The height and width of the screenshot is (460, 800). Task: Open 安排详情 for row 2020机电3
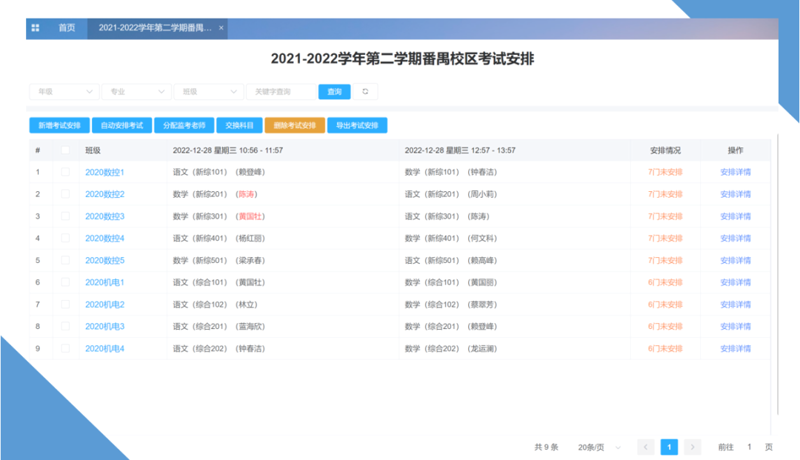(x=735, y=326)
